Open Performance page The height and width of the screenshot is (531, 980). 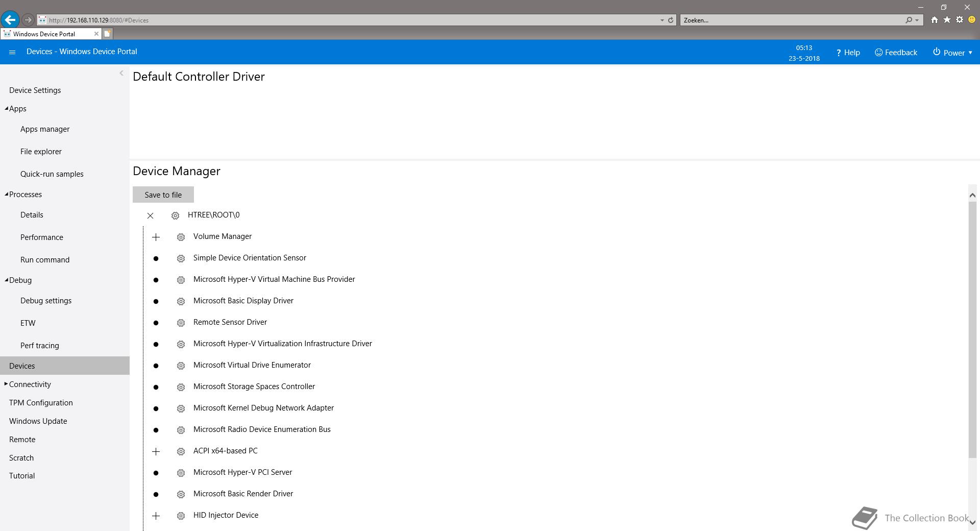click(42, 237)
